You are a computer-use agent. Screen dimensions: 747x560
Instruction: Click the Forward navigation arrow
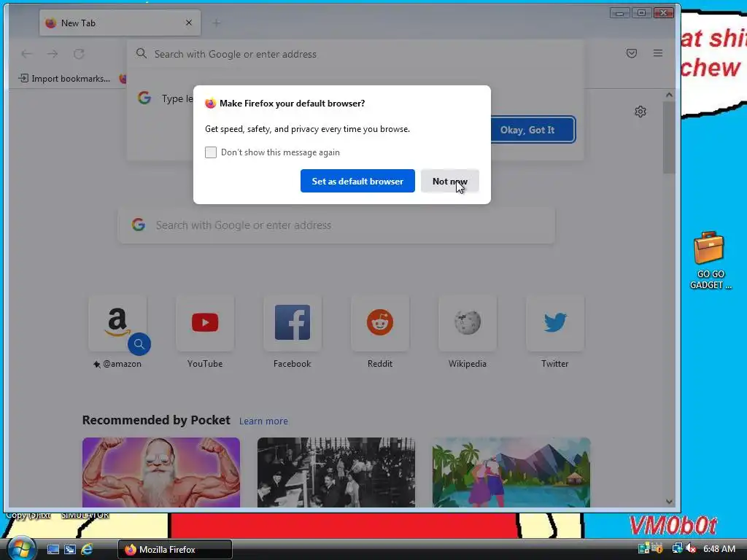pos(53,54)
